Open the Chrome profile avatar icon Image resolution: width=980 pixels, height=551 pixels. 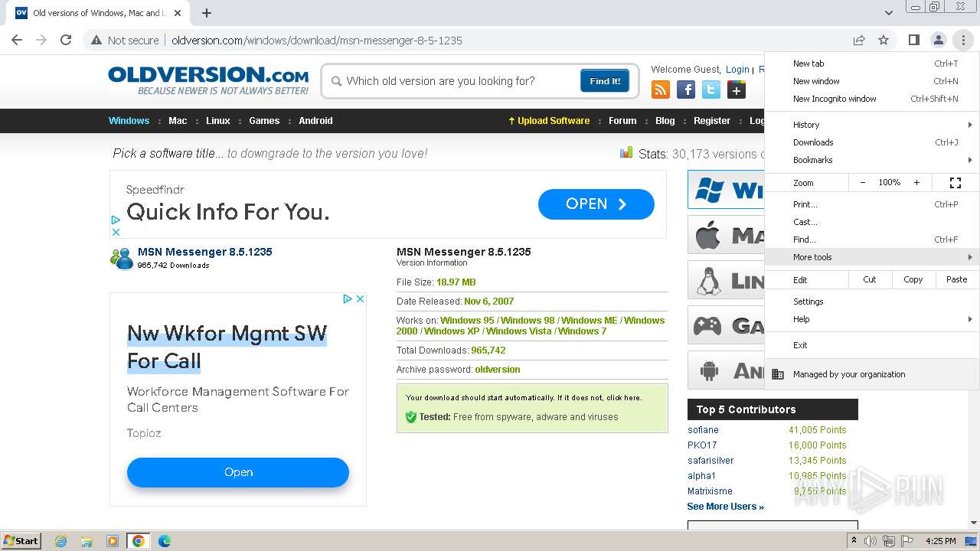click(938, 41)
